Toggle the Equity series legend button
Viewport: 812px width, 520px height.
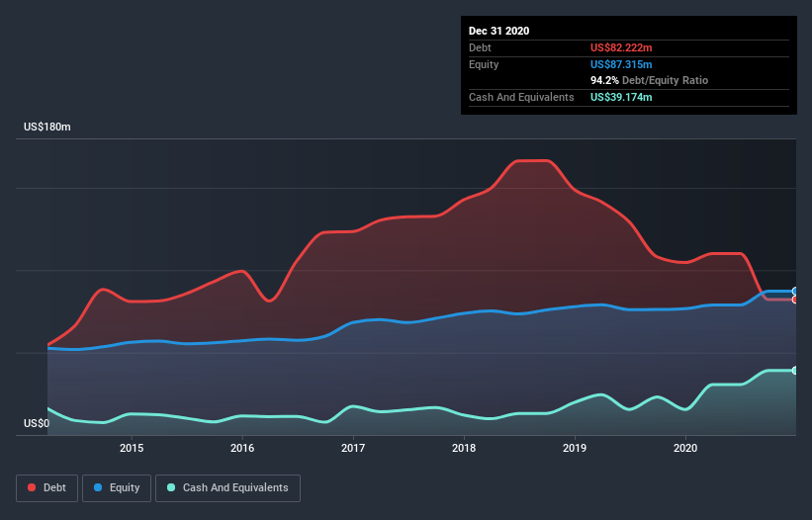tap(117, 488)
